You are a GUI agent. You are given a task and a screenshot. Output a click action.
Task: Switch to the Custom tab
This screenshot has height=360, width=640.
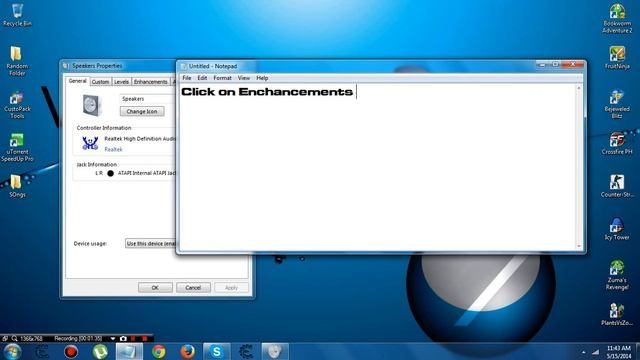(x=100, y=82)
